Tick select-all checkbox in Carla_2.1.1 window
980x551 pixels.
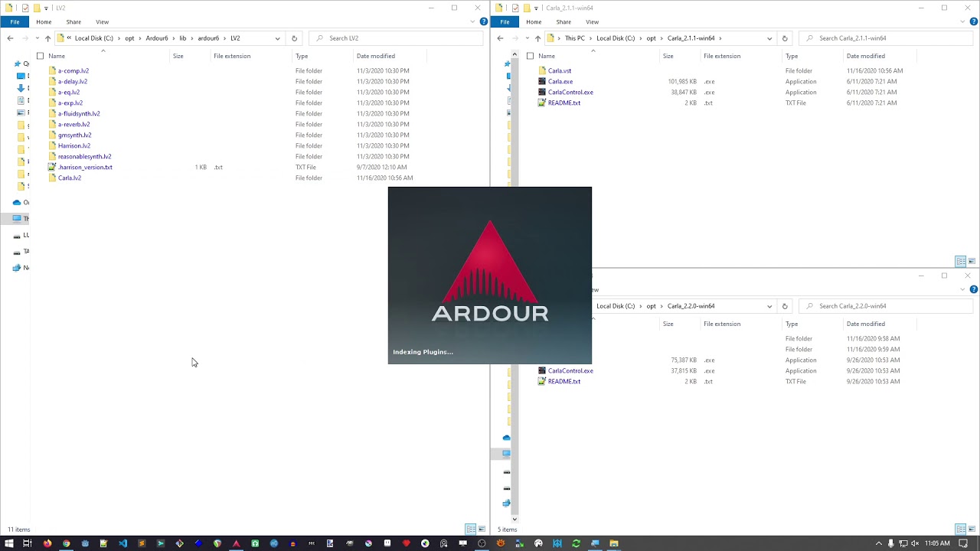(x=530, y=56)
